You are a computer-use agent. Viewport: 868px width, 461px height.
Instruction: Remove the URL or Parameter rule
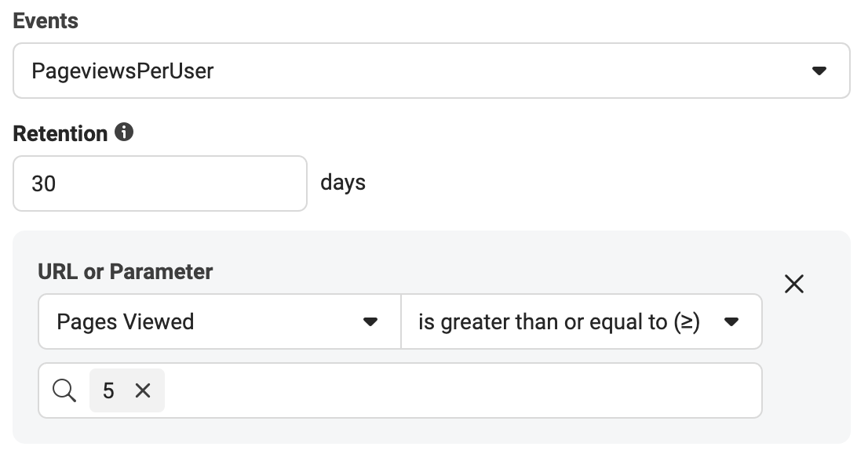(x=794, y=284)
